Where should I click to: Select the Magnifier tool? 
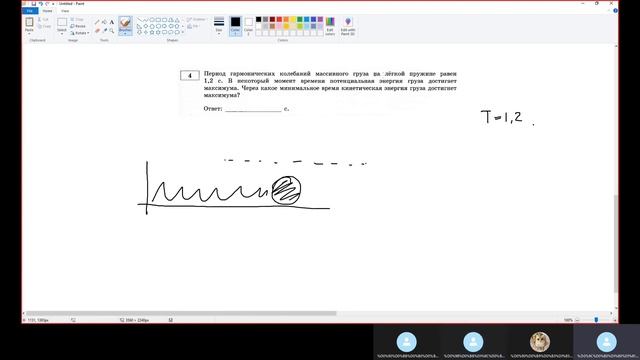[x=112, y=31]
